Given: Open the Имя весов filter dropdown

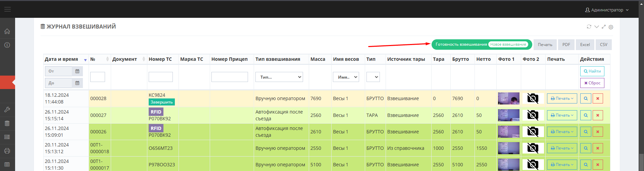Looking at the screenshot, I should tap(346, 77).
